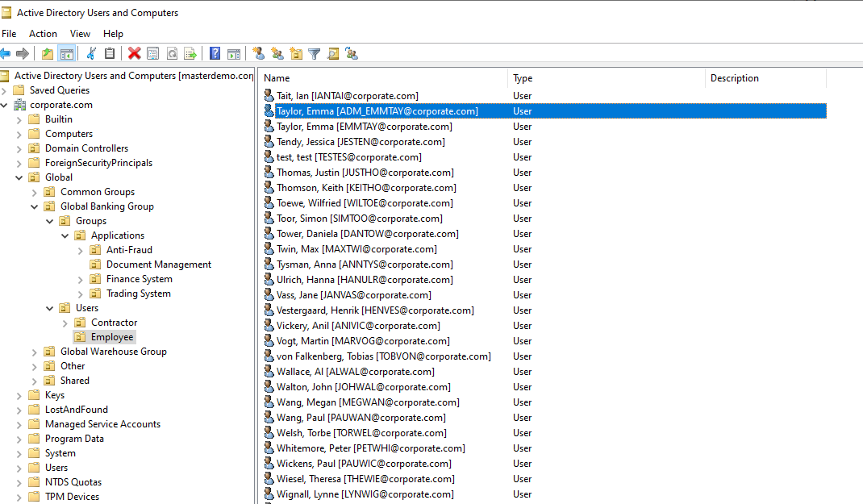This screenshot has height=504, width=863.
Task: Expand the Managed Service Accounts node
Action: pos(19,425)
